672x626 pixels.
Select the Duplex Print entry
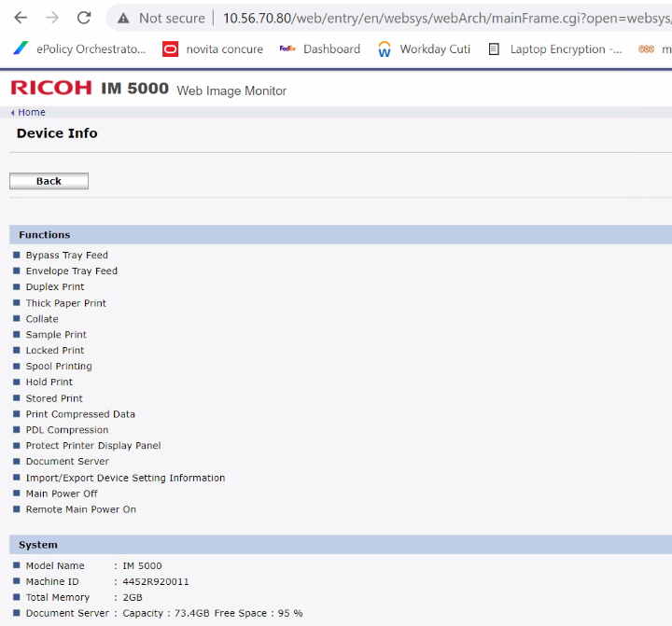pos(55,286)
